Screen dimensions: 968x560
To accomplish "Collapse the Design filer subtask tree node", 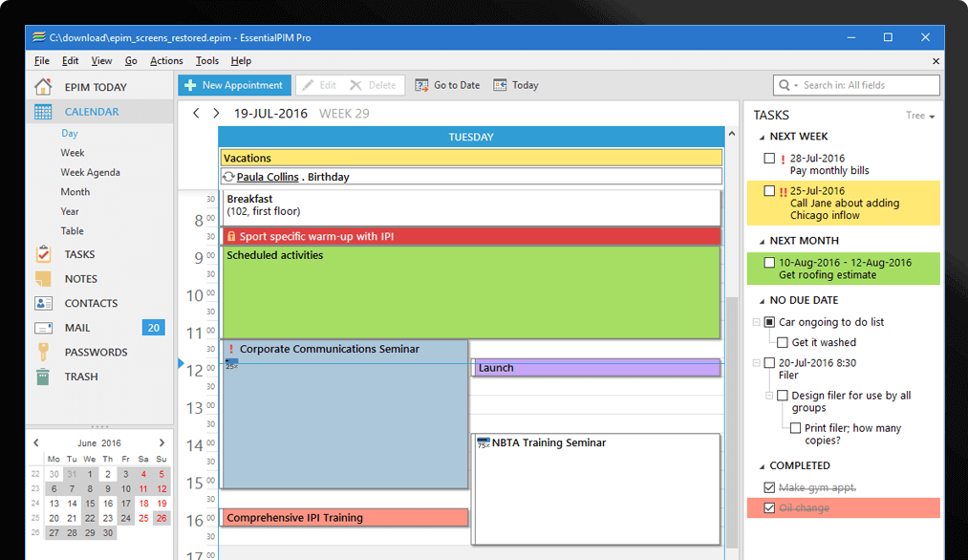I will click(x=768, y=395).
